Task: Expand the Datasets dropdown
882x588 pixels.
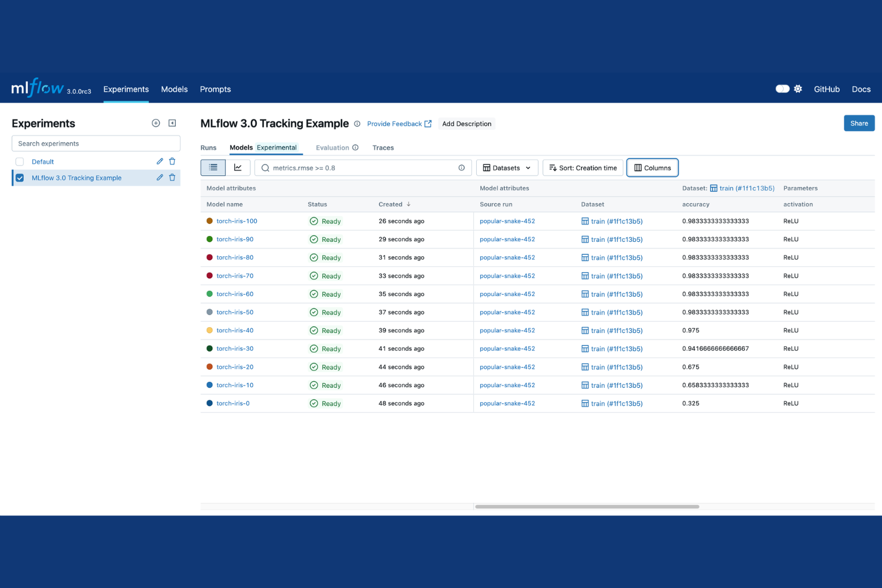Action: 507,168
